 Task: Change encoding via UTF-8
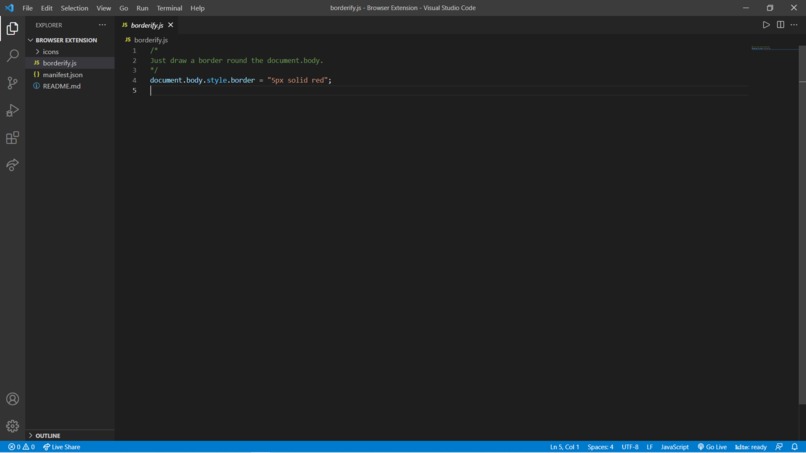[630, 447]
